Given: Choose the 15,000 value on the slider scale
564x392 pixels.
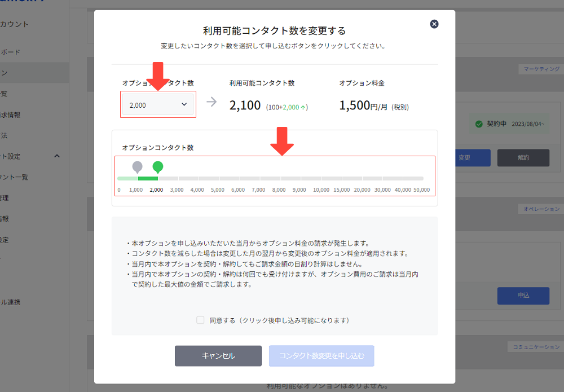Looking at the screenshot, I should tap(341, 190).
